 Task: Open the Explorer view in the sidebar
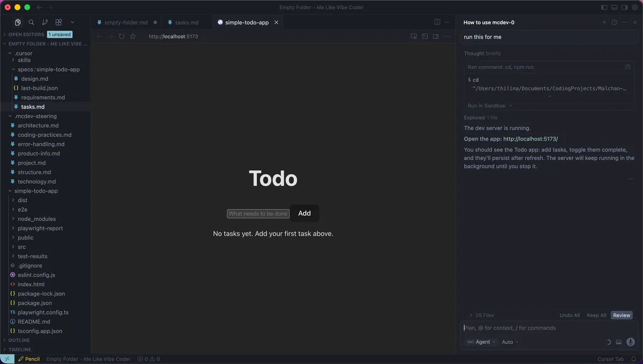point(18,22)
